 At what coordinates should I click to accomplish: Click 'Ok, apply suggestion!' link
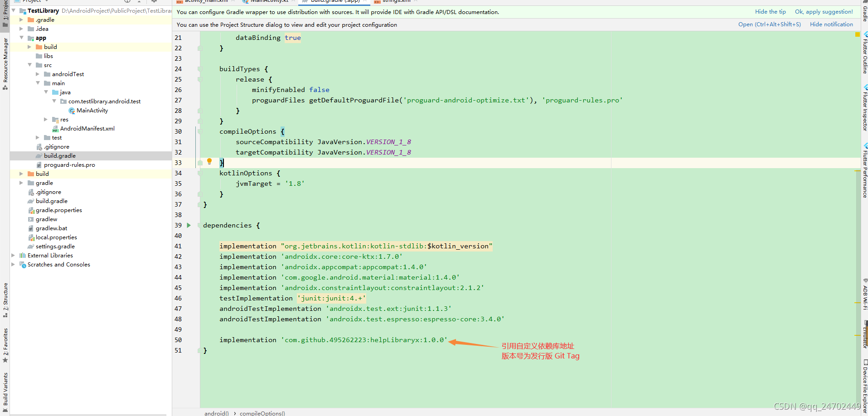tap(824, 12)
